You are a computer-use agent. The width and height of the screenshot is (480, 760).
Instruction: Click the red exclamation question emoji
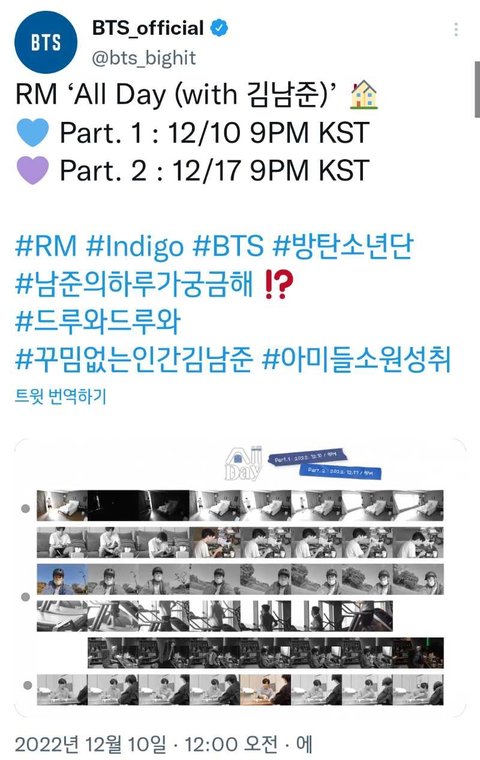(x=279, y=285)
